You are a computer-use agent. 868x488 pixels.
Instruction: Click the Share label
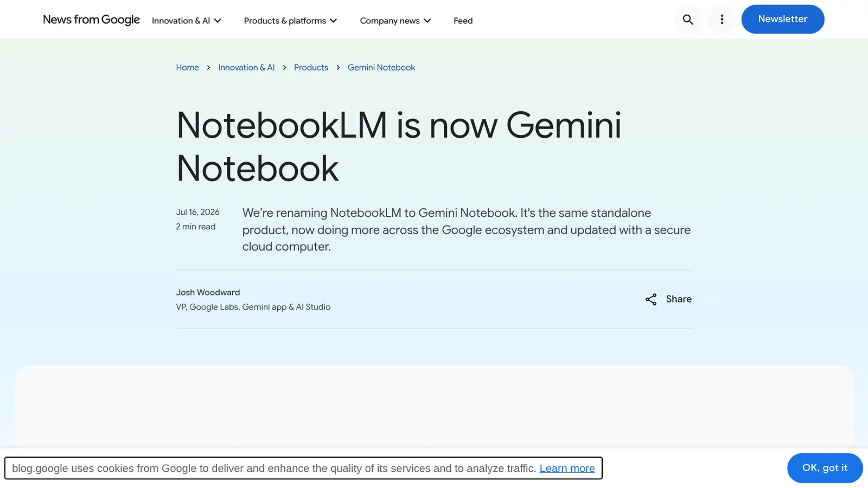pyautogui.click(x=679, y=299)
